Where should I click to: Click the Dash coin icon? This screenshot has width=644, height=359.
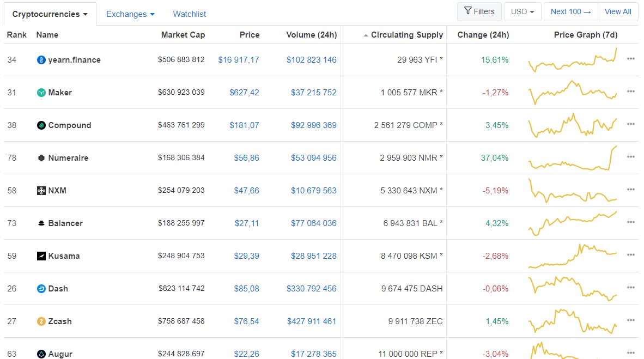(x=41, y=289)
